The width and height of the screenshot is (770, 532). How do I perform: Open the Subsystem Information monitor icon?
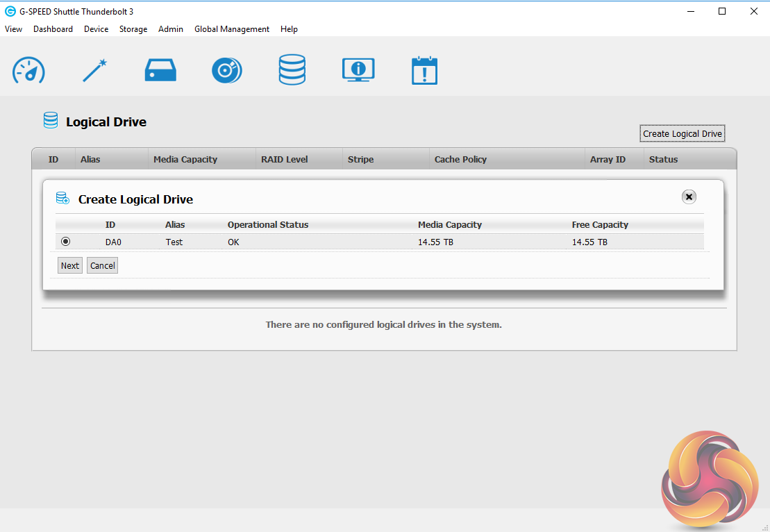pos(358,70)
